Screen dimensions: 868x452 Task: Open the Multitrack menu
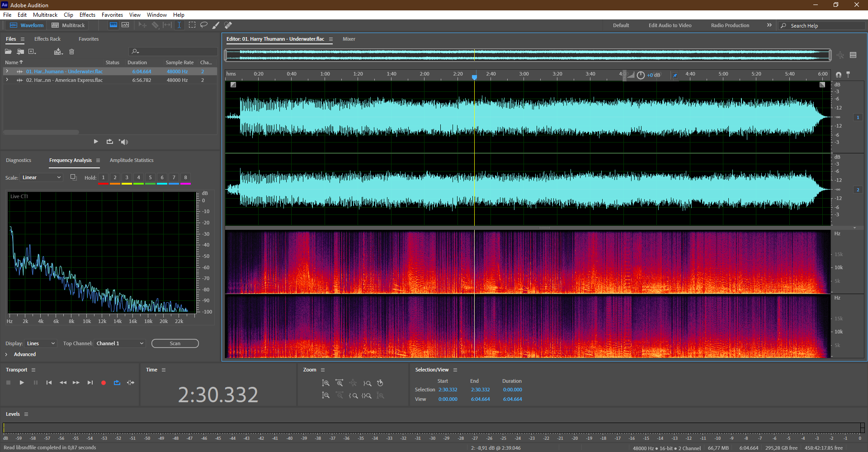(45, 15)
